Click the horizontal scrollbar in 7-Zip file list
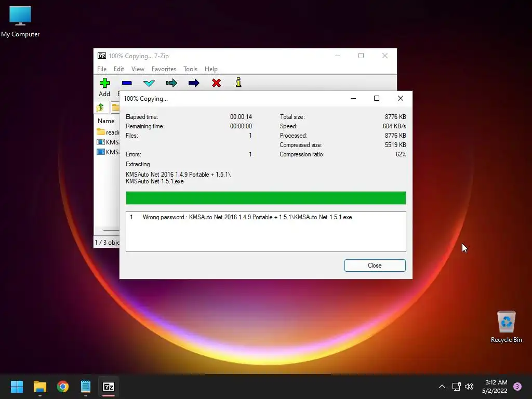Screen dimensions: 532x399 111,231
